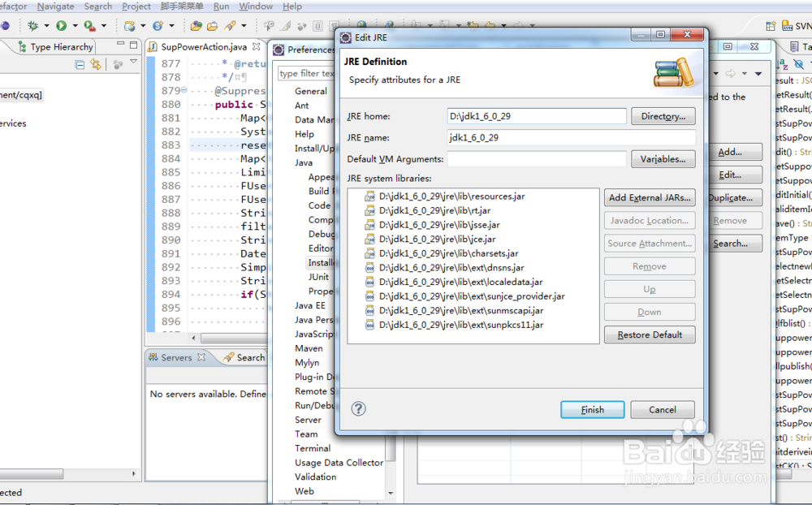
Task: Click the Directory... button
Action: (x=663, y=116)
